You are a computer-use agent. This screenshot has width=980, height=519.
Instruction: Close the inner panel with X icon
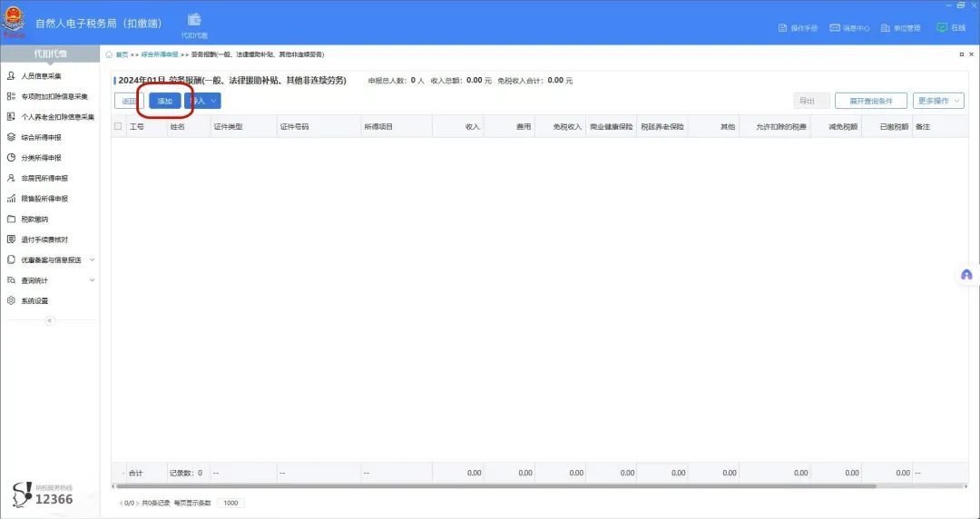[x=971, y=55]
